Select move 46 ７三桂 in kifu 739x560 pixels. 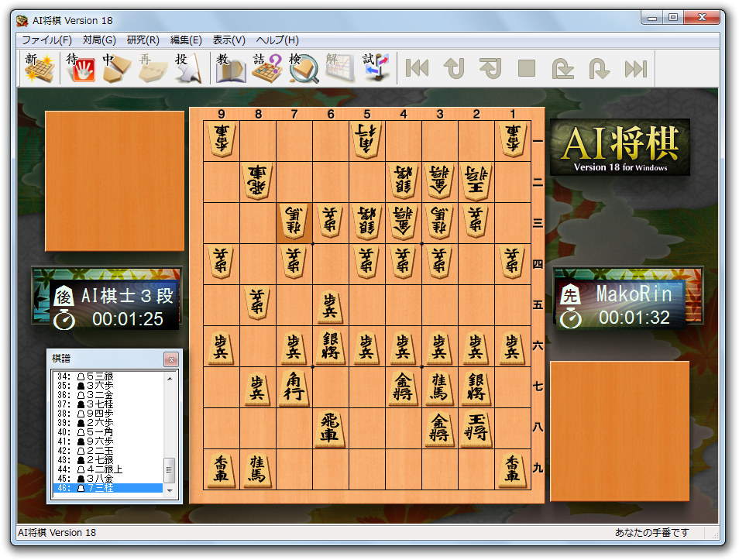108,488
